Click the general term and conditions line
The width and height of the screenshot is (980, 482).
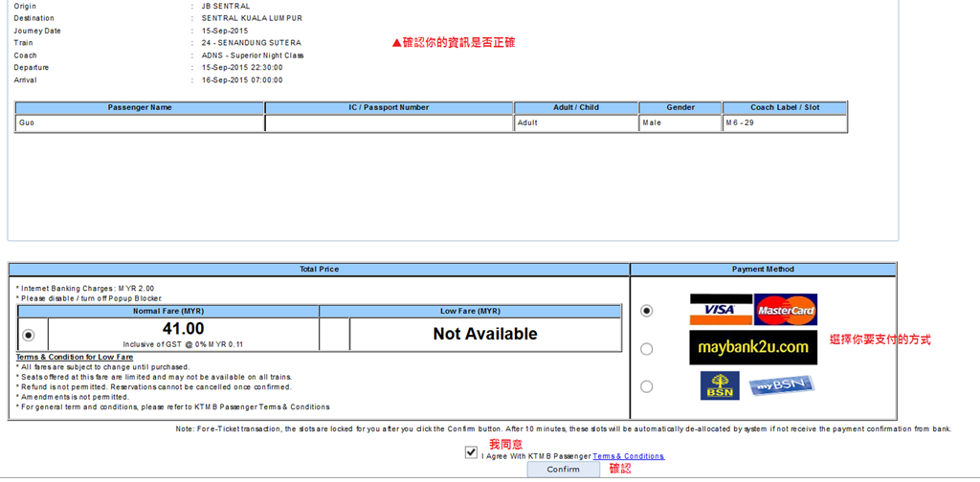pyautogui.click(x=172, y=407)
